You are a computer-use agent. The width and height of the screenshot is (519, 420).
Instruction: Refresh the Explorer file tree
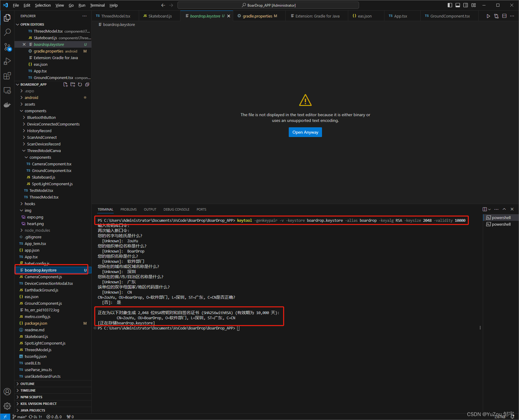pyautogui.click(x=80, y=84)
